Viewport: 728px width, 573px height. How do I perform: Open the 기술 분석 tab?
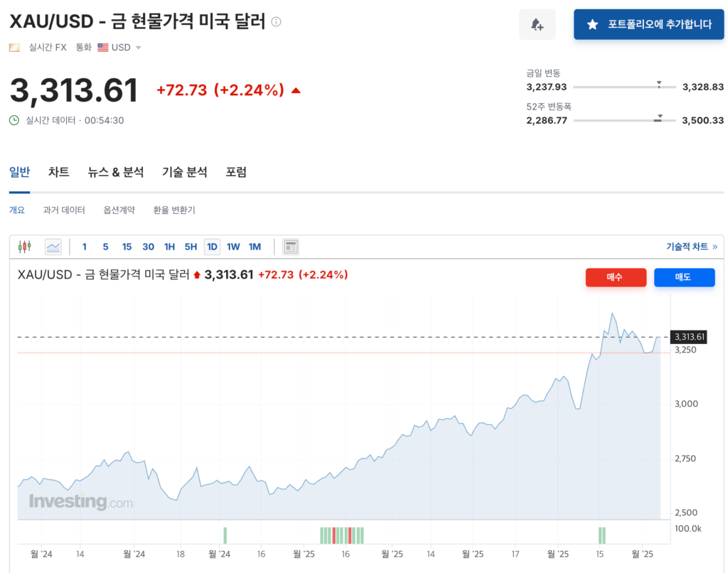pyautogui.click(x=184, y=172)
